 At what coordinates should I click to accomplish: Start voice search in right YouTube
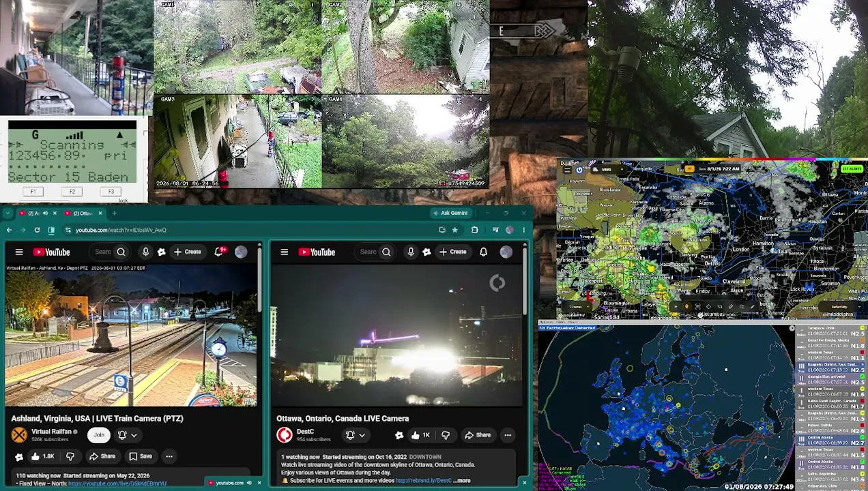[411, 252]
